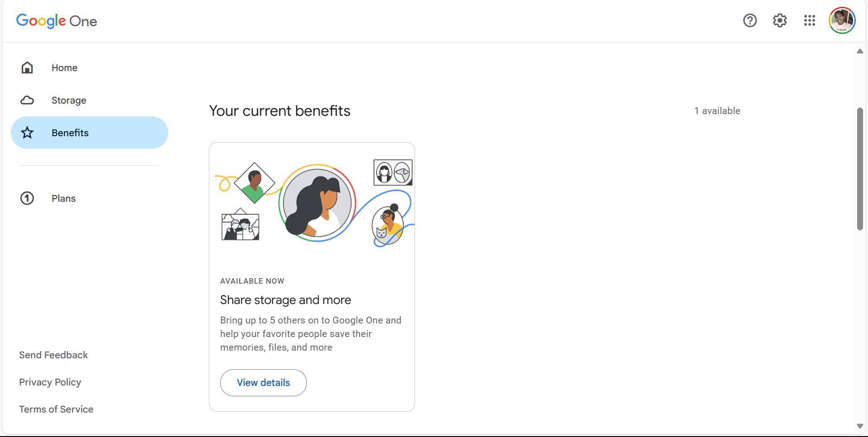Click the Google One logo
The height and width of the screenshot is (437, 868).
click(x=57, y=21)
